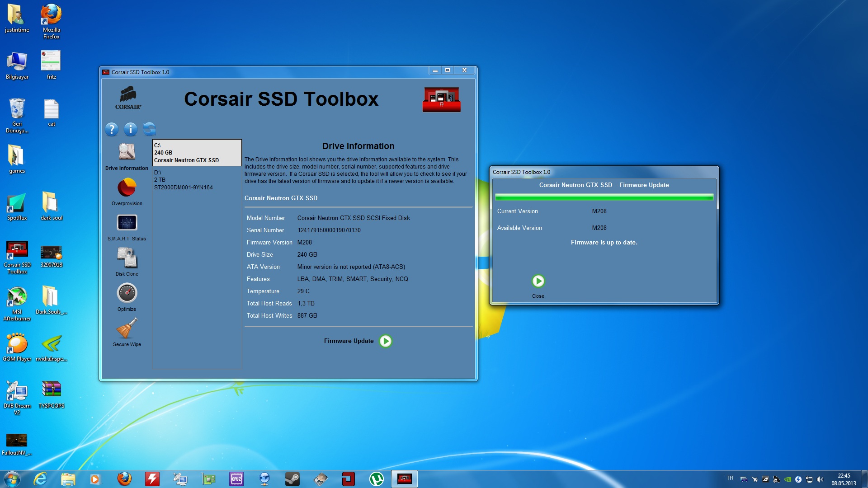
Task: Click Total Host Reads value 1,3 TB
Action: (306, 304)
